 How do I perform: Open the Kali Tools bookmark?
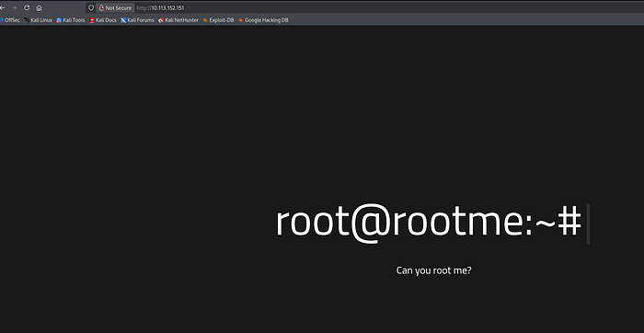pyautogui.click(x=71, y=19)
